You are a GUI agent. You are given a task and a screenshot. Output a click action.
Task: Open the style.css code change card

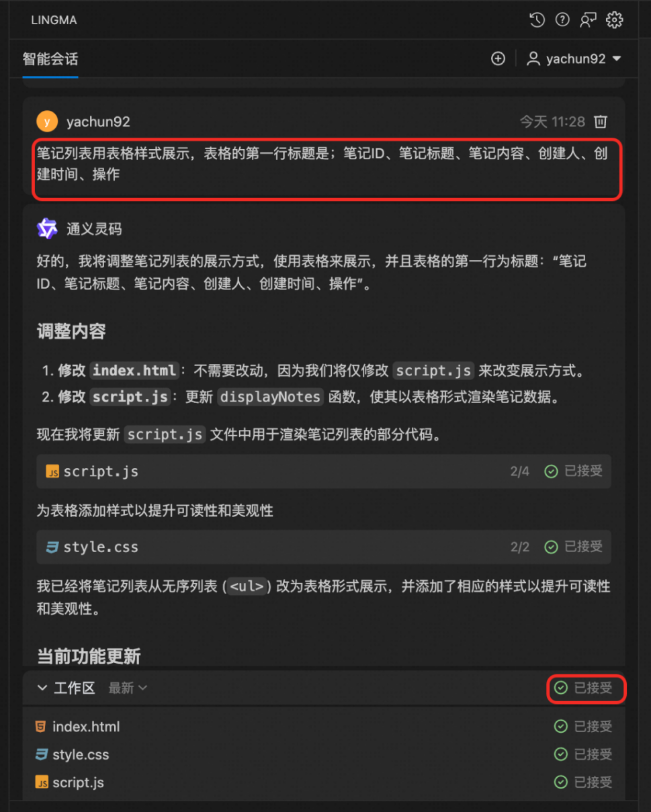[x=324, y=547]
